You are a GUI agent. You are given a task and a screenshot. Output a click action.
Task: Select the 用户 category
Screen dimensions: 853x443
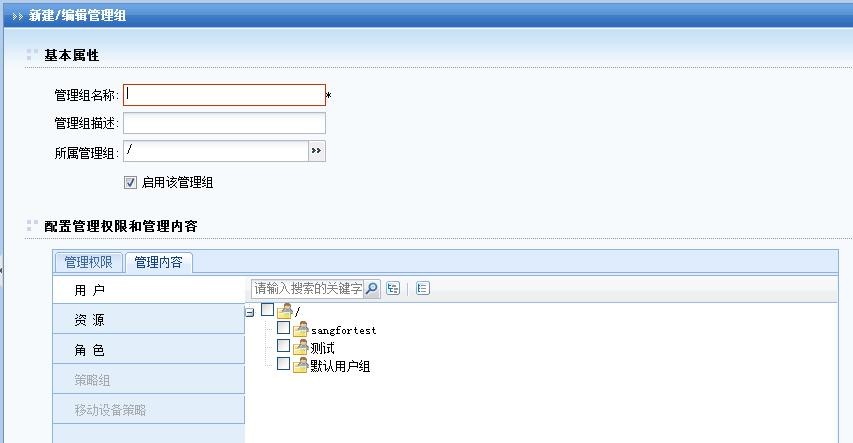tap(149, 290)
